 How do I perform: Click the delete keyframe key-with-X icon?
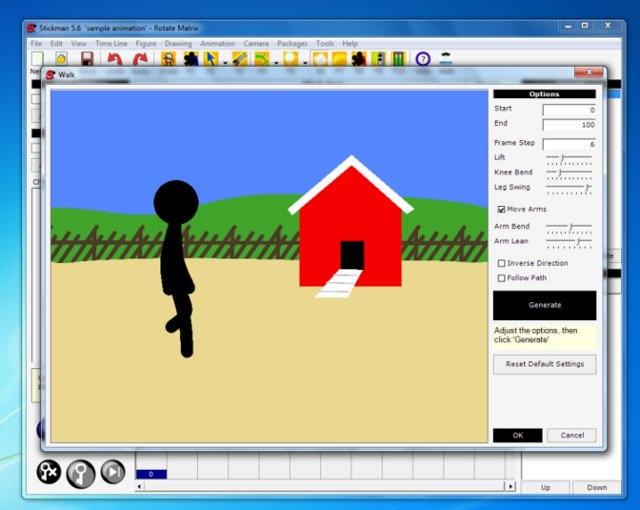coord(49,472)
